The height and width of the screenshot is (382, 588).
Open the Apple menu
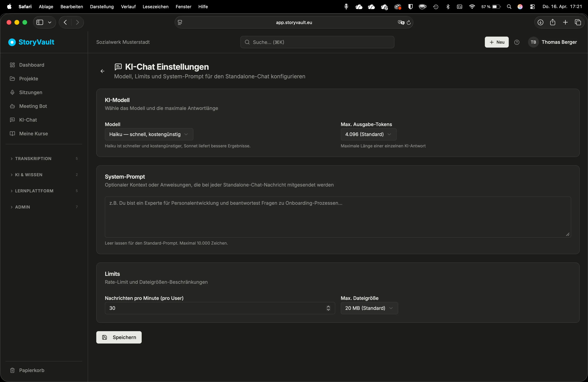coord(9,7)
